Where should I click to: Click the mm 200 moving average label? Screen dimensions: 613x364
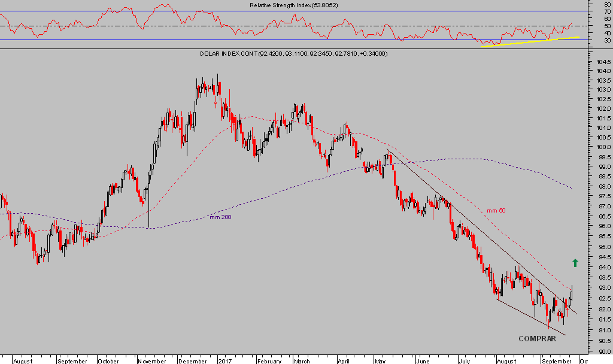coord(219,217)
